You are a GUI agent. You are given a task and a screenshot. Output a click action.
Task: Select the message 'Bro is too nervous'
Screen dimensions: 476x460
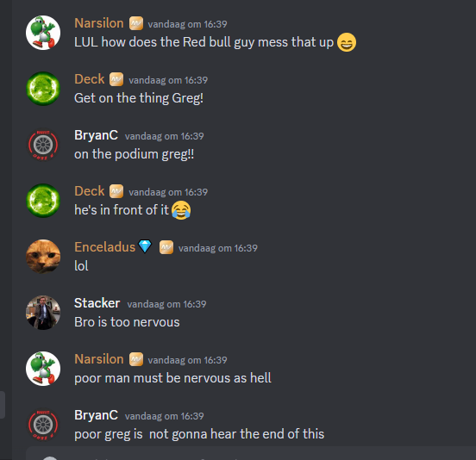(127, 322)
